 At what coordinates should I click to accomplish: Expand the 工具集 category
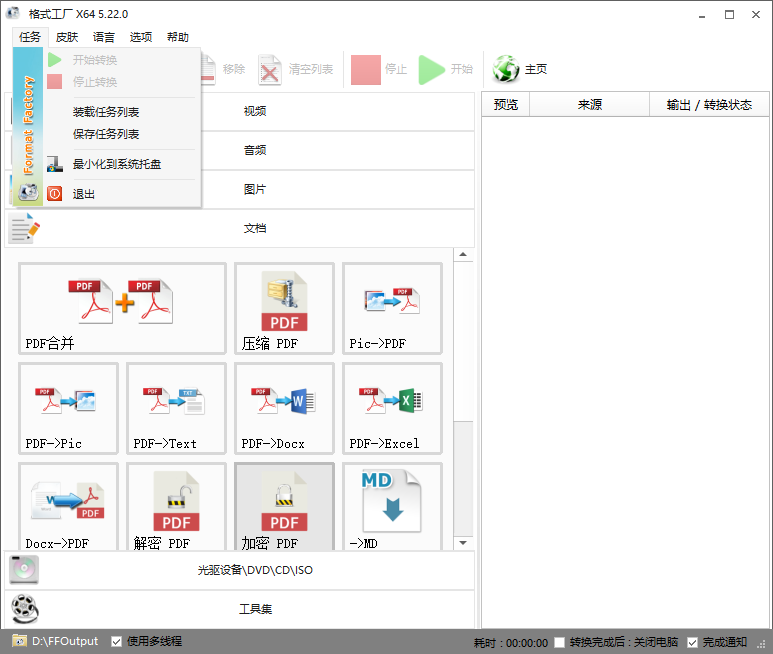240,609
